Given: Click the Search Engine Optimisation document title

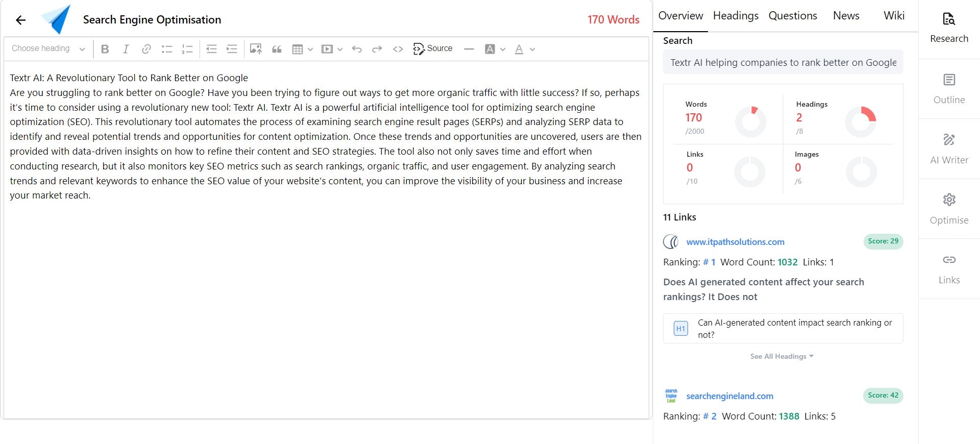Looking at the screenshot, I should pyautogui.click(x=152, y=20).
